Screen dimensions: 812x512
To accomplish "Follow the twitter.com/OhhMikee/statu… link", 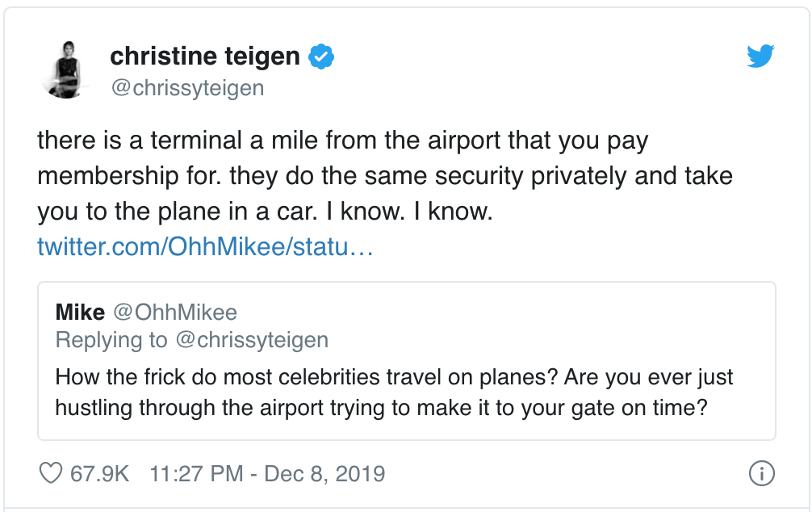I will tap(205, 246).
